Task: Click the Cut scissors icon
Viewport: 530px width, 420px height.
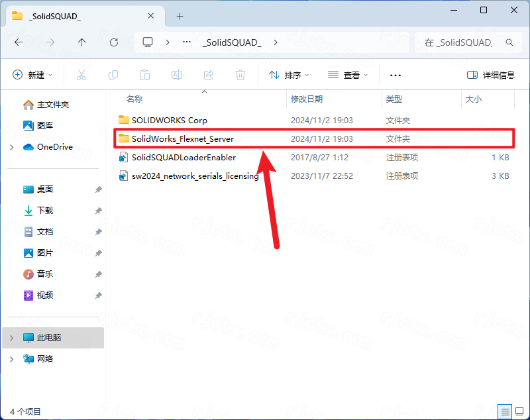Action: pos(81,76)
